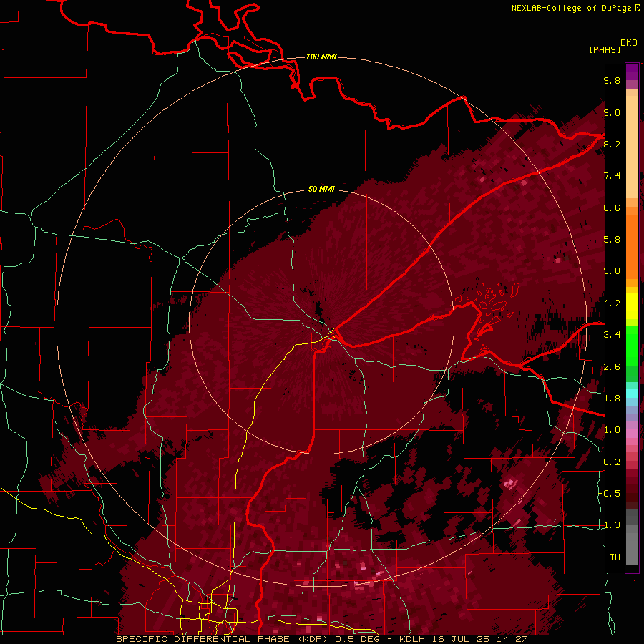Click the 2.6 scale value
This screenshot has height=644, width=644.
point(612,367)
